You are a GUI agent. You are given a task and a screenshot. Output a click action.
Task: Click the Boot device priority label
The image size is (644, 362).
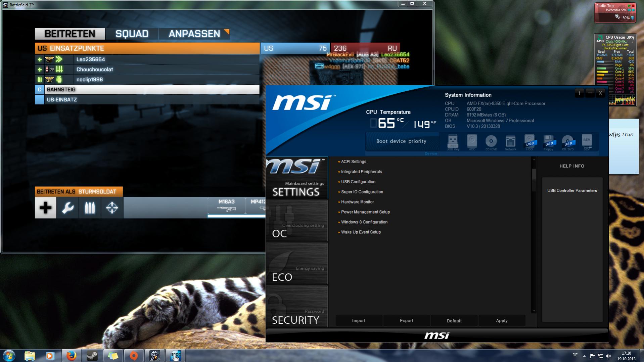(x=401, y=141)
